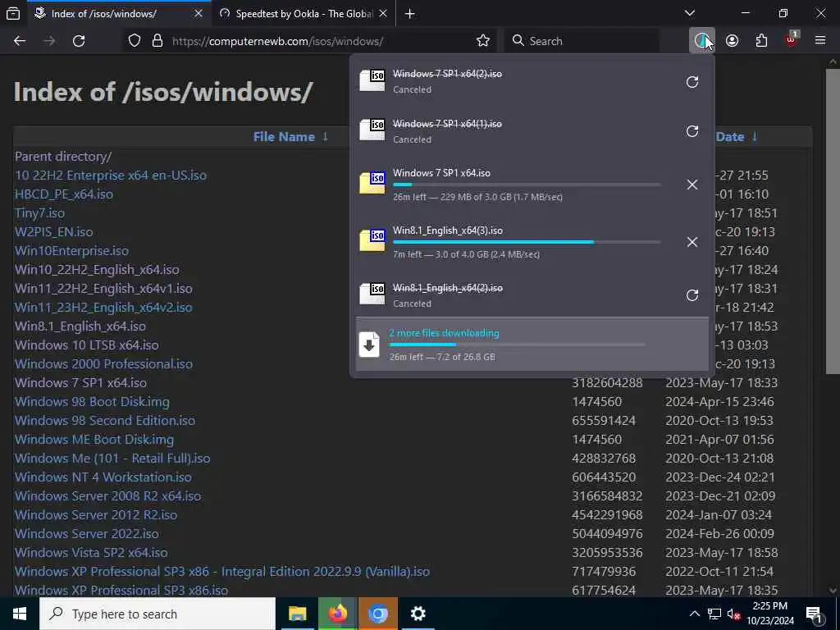Open the muted volume tray icon
The width and height of the screenshot is (840, 630).
click(734, 614)
